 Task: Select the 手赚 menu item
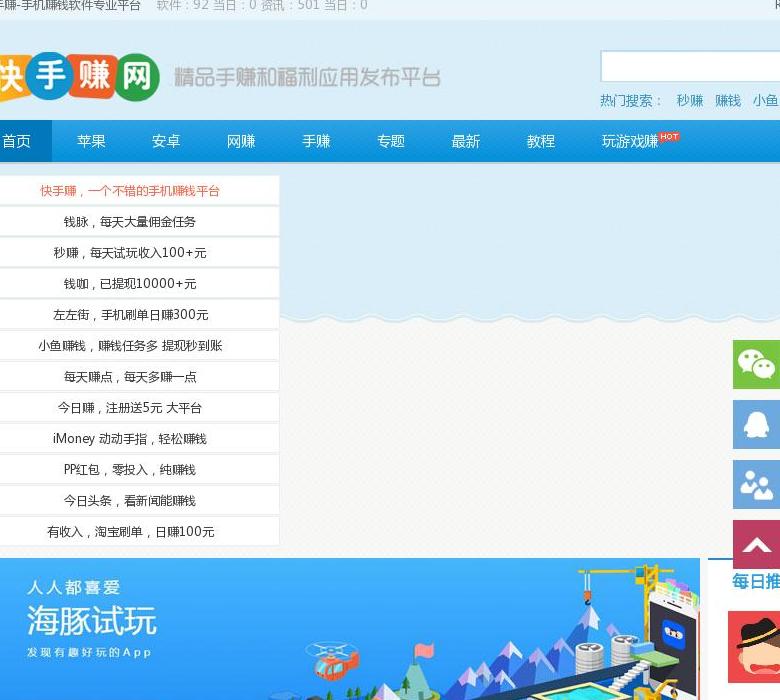tap(316, 141)
